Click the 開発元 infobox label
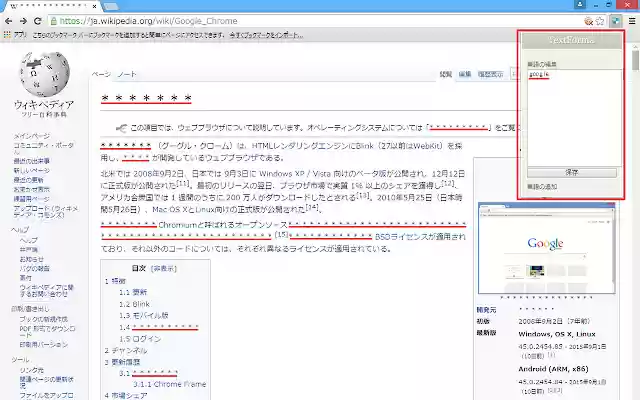Screen dimensions: 640x400 point(486,309)
